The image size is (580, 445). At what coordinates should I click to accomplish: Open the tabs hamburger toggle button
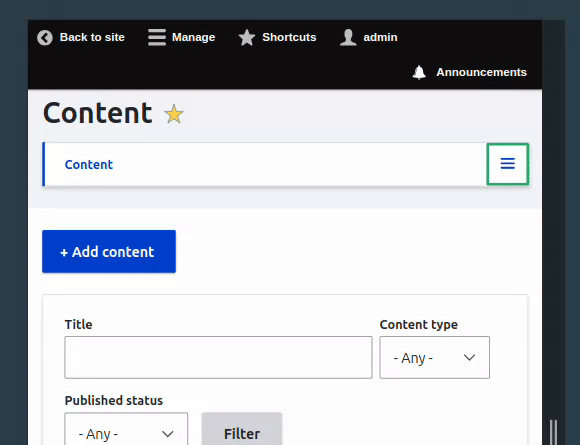(x=508, y=164)
